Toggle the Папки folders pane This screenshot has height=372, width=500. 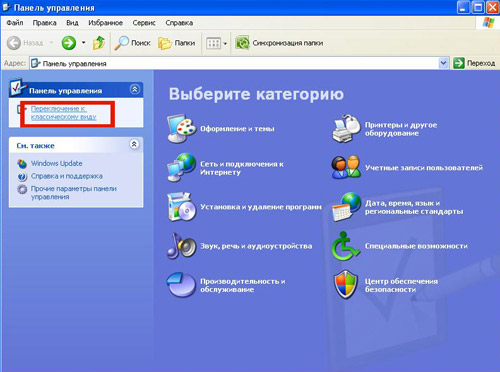tap(177, 43)
